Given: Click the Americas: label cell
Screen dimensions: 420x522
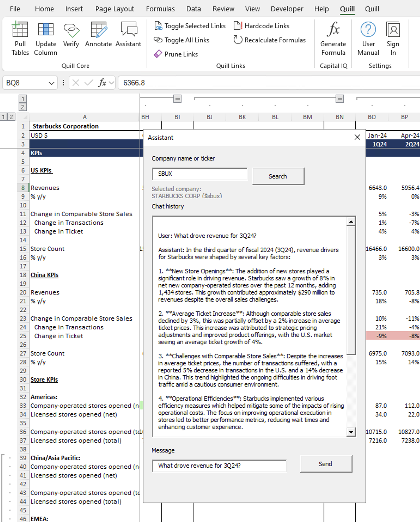Looking at the screenshot, I should (85, 397).
